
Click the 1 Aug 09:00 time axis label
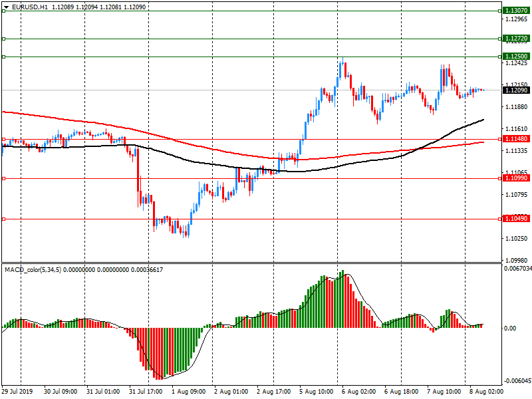click(x=188, y=392)
